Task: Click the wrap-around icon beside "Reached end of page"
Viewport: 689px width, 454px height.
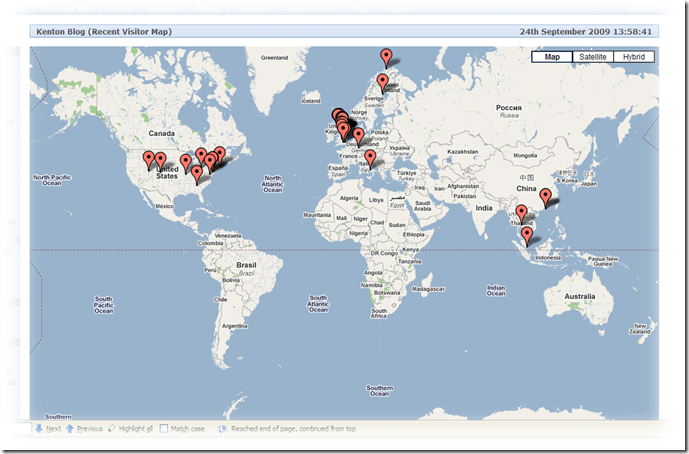Action: click(222, 429)
